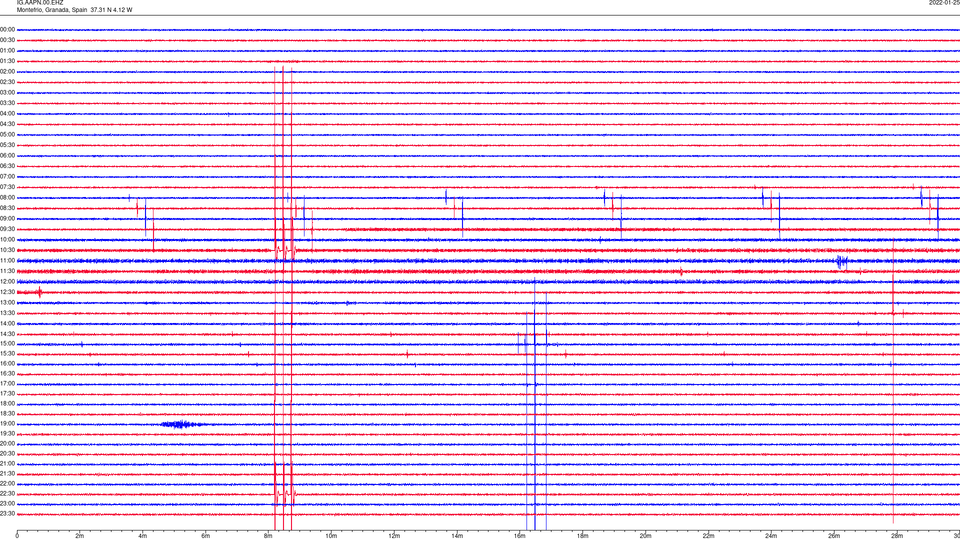The height and width of the screenshot is (540, 960).
Task: Click the red spike at the start of the 12:30 trace
Action: (x=40, y=292)
